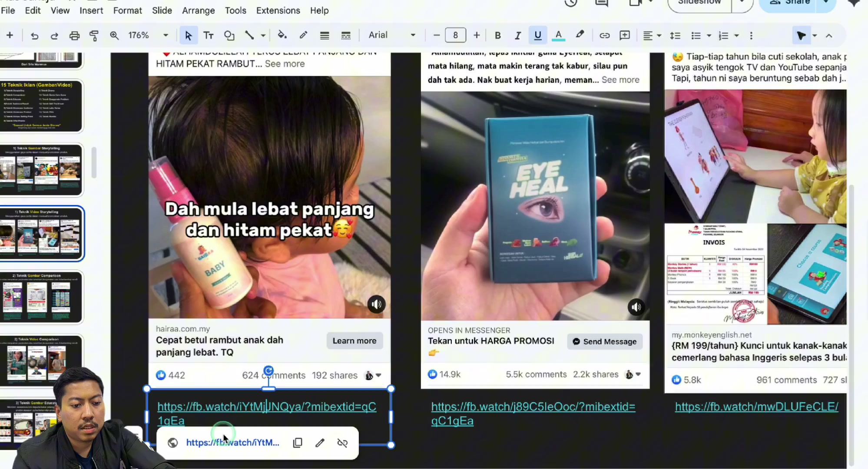Viewport: 868px width, 469px height.
Task: Open fb.watch/j89C5IeOoc link
Action: [x=533, y=413]
